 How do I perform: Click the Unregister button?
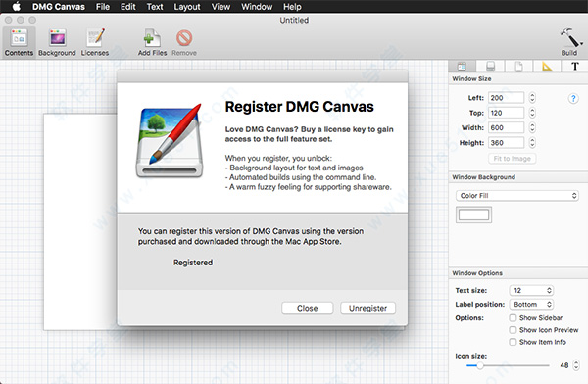point(367,308)
